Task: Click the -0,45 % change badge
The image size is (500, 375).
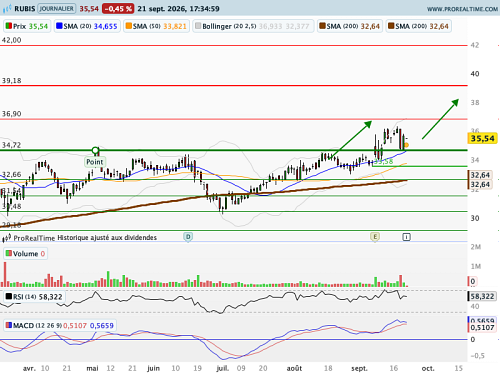Action: click(x=118, y=9)
